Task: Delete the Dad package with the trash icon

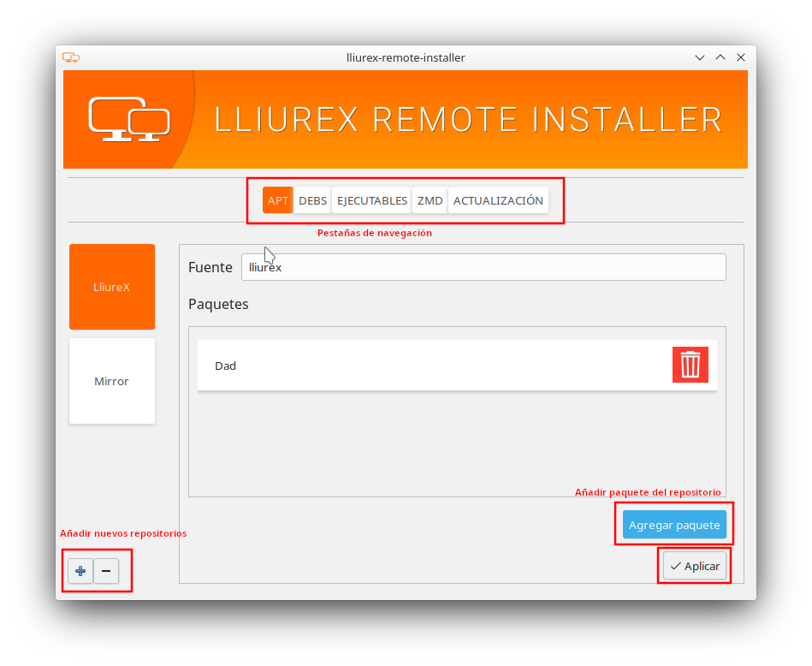Action: tap(690, 366)
